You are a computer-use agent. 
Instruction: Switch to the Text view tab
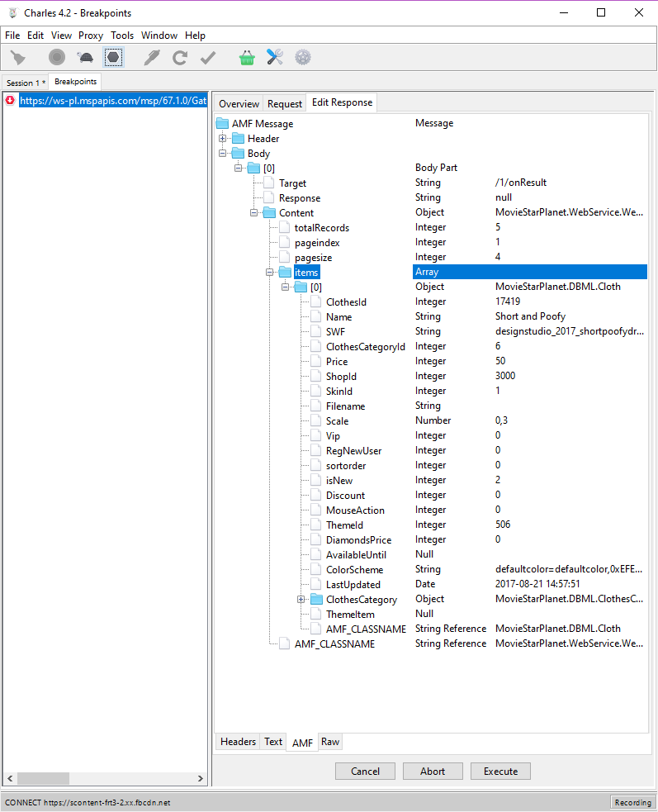tap(273, 742)
